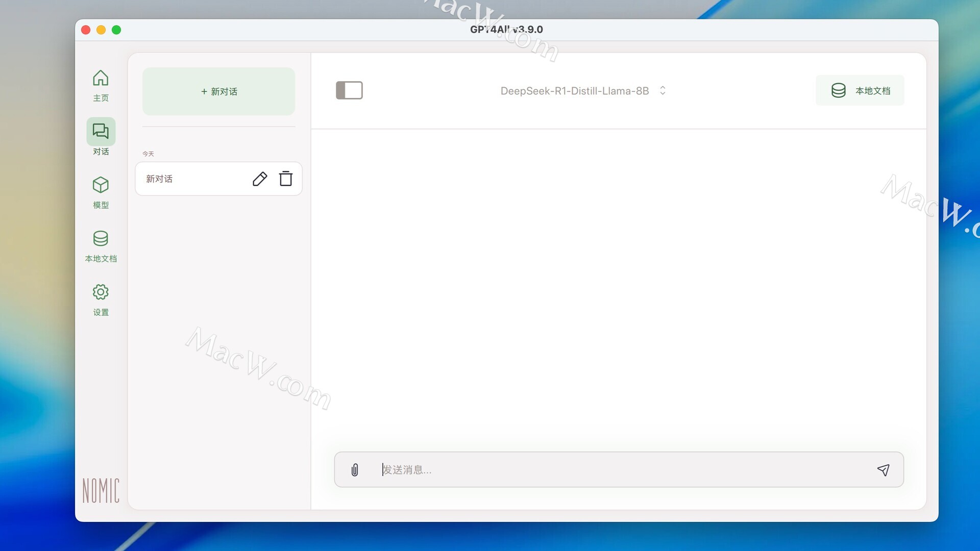Click the Nomic logo
The height and width of the screenshot is (551, 980).
point(101,490)
